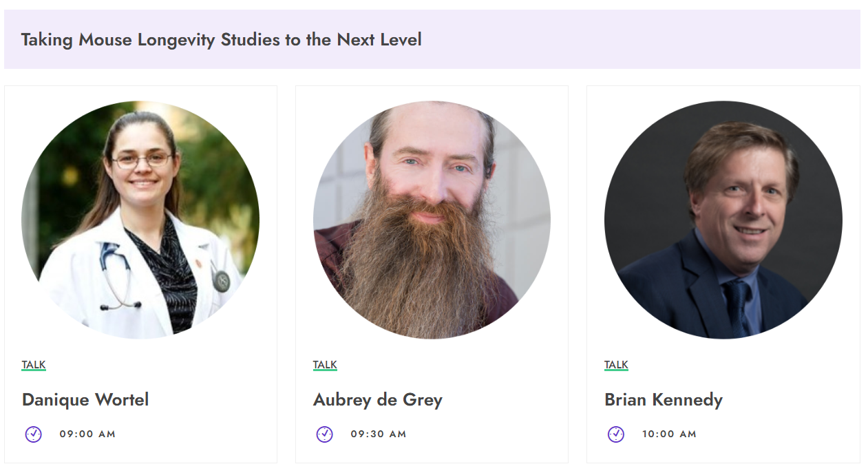Open the Danique Wortel name link
868x473 pixels.
[85, 400]
